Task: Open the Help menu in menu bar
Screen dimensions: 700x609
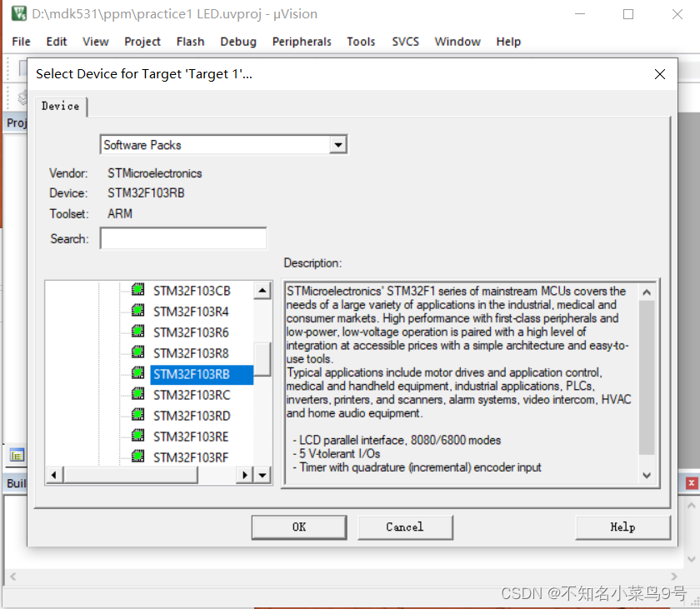Action: pyautogui.click(x=508, y=42)
